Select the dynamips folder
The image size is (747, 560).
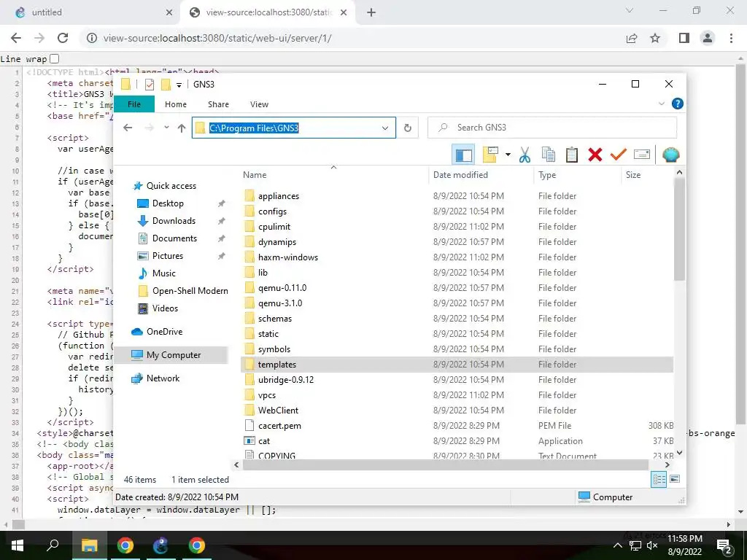[277, 242]
